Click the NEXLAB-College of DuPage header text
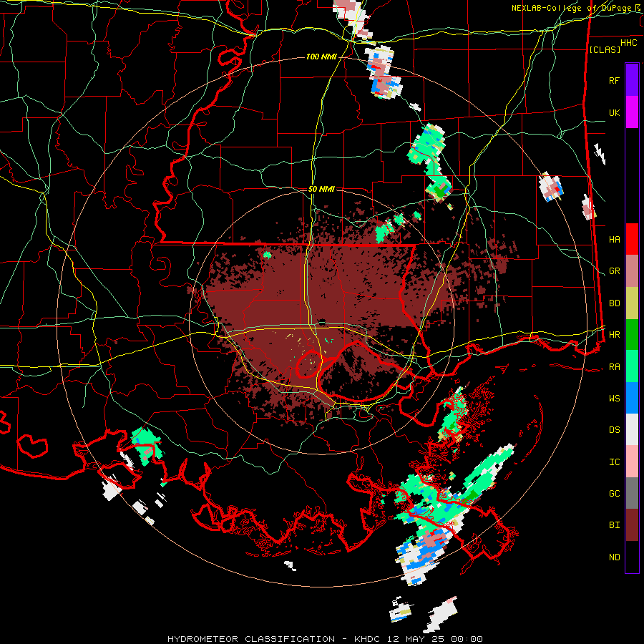 pyautogui.click(x=573, y=8)
